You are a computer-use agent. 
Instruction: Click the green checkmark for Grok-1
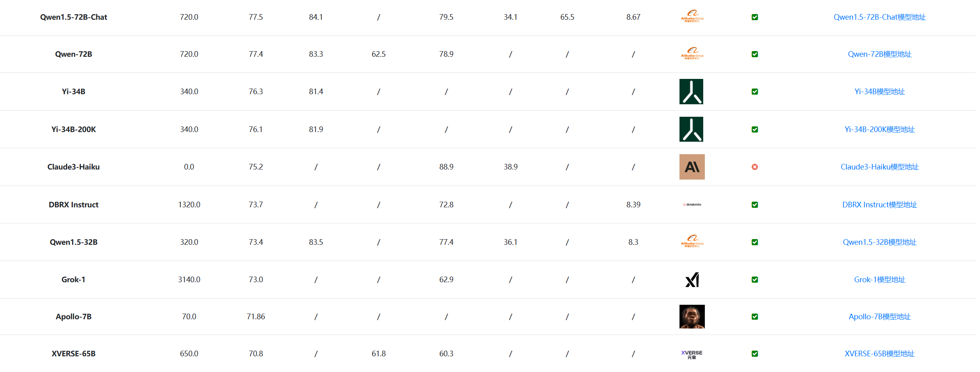755,280
